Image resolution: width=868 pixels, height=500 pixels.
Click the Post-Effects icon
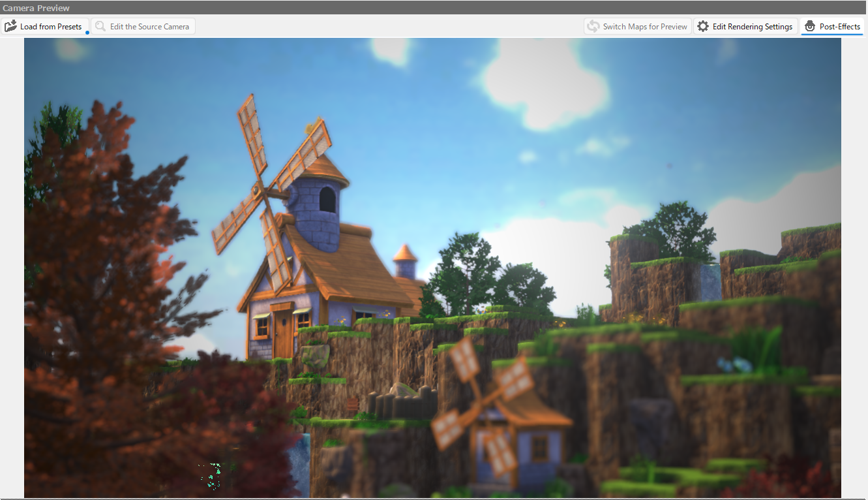pos(810,27)
